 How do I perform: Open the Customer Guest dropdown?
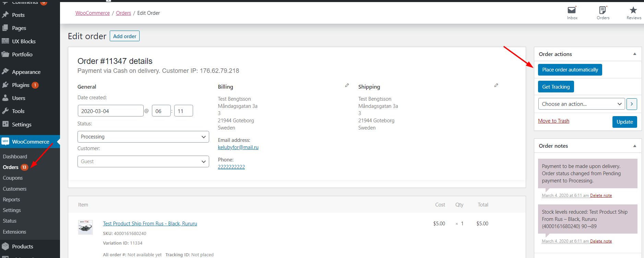[x=143, y=161]
